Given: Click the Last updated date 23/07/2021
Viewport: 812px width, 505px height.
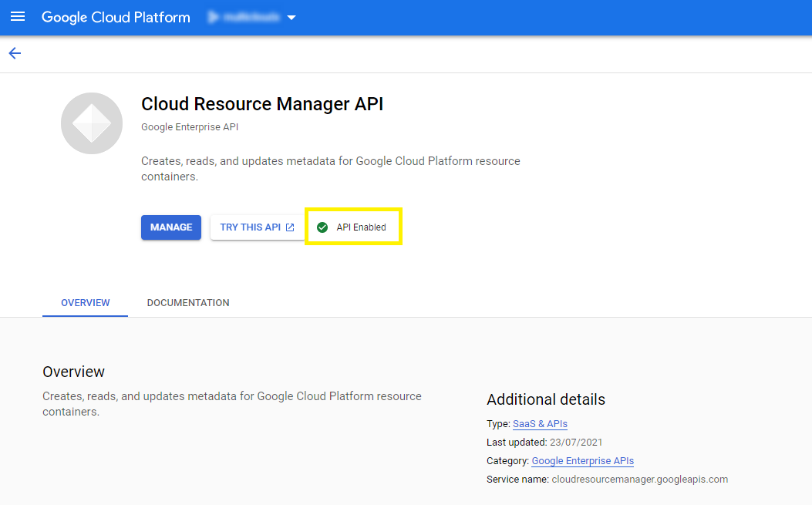Looking at the screenshot, I should (x=576, y=443).
